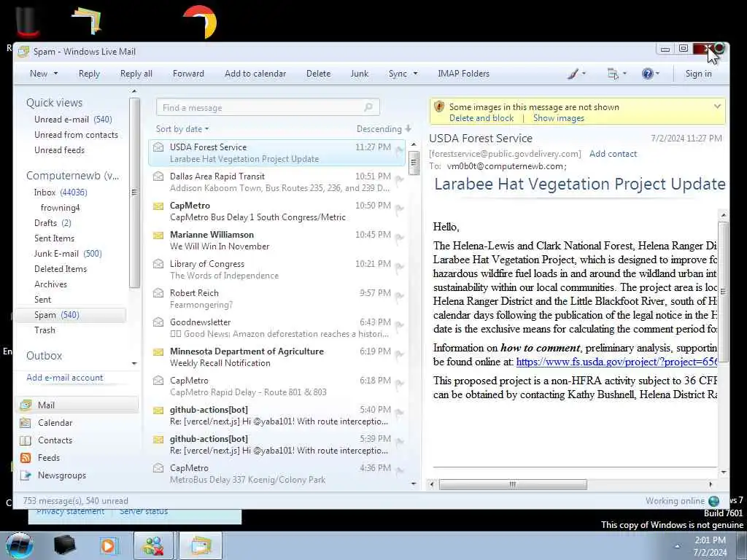Open the Sync dropdown arrow
This screenshot has width=747, height=560.
click(x=415, y=74)
